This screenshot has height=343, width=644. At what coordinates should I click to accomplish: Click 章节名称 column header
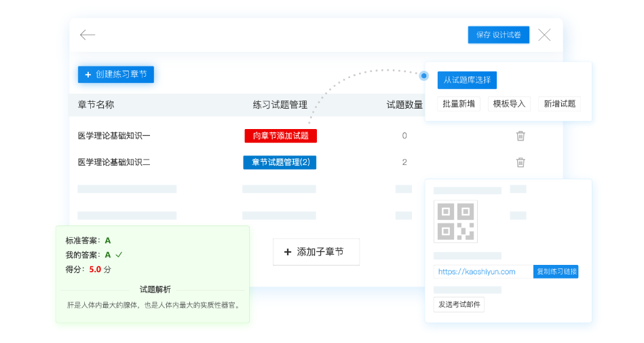pos(96,105)
